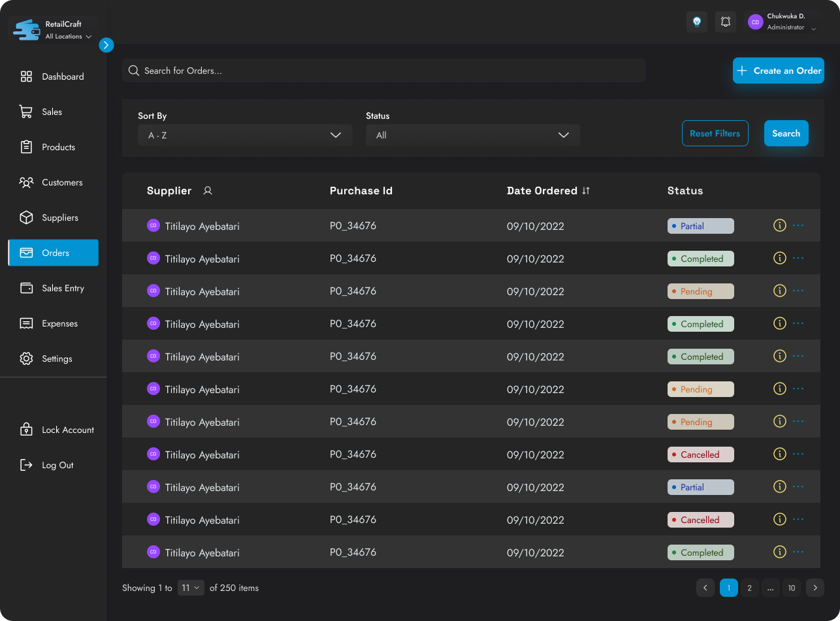Open the Status filter dropdown
The height and width of the screenshot is (621, 840).
472,135
